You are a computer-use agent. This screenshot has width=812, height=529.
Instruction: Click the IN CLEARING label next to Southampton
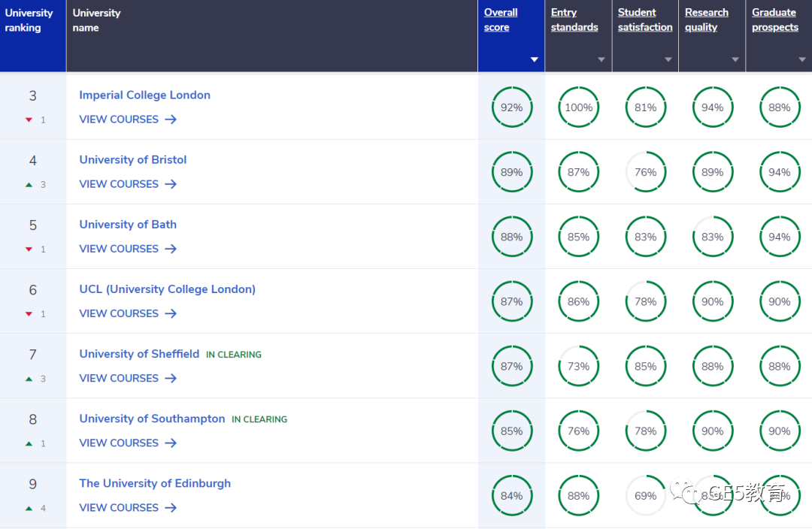click(259, 419)
